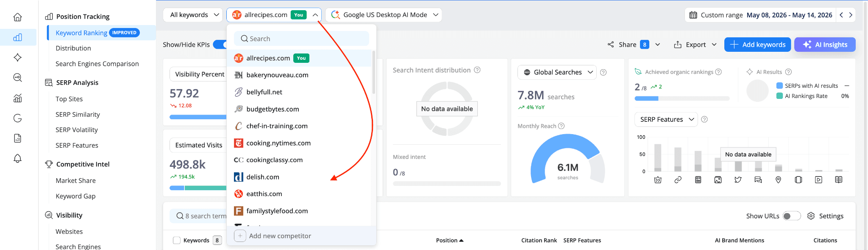The width and height of the screenshot is (868, 250).
Task: Toggle the Show/Hide KPIs switch
Action: click(220, 45)
